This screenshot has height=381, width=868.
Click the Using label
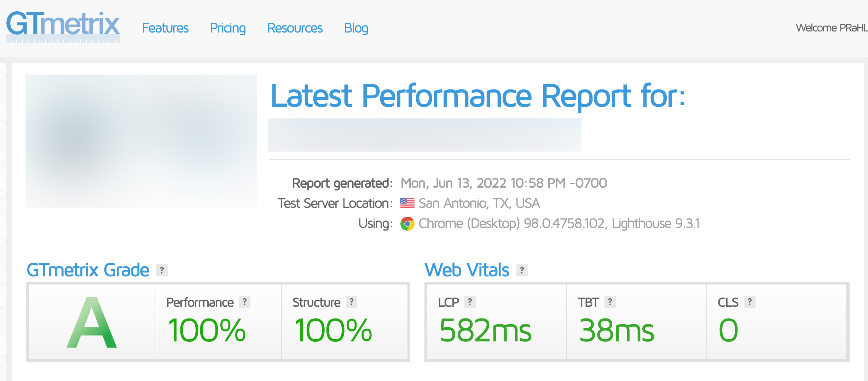tap(376, 224)
